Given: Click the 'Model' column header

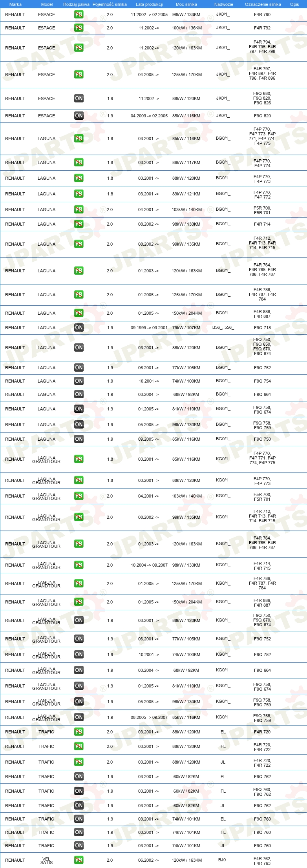Looking at the screenshot, I should [x=47, y=4].
